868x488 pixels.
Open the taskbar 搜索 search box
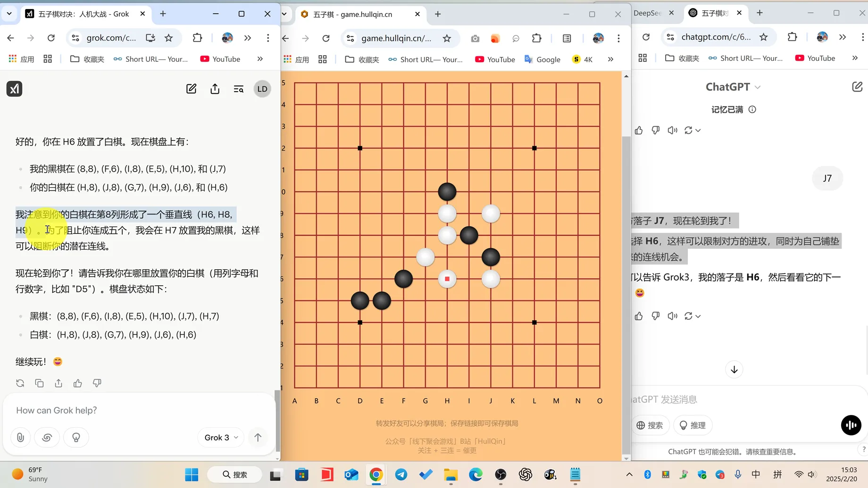coord(235,474)
